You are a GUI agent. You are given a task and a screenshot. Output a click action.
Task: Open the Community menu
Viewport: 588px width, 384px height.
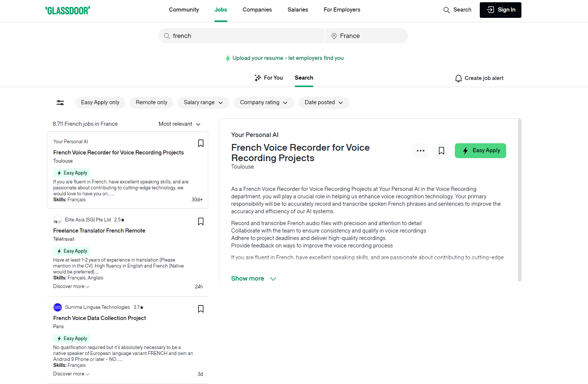184,10
